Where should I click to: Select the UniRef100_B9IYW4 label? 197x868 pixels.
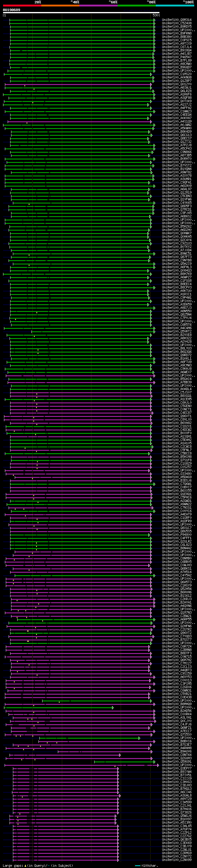(177, 772)
